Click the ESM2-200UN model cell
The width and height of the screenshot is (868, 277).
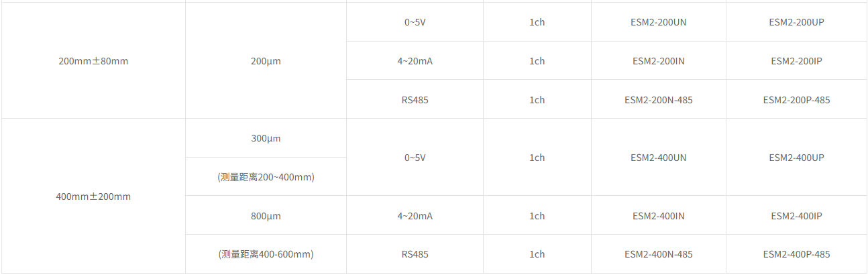(x=658, y=22)
